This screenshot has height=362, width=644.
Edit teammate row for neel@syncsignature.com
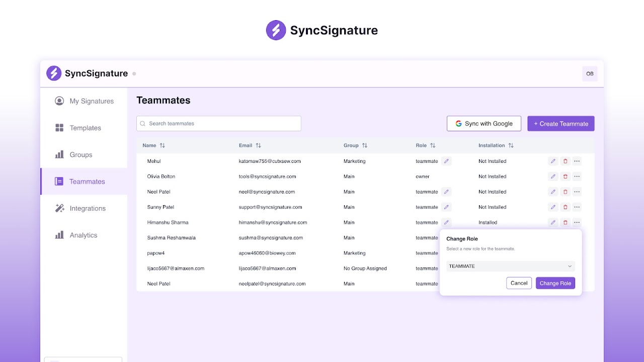click(553, 192)
